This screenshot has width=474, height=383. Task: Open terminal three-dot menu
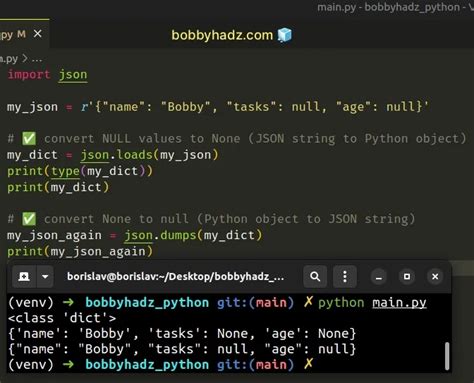345,277
